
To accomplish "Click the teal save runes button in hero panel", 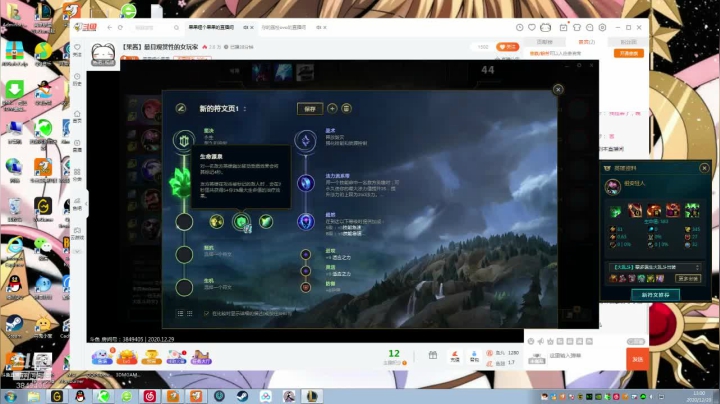I will 655,295.
